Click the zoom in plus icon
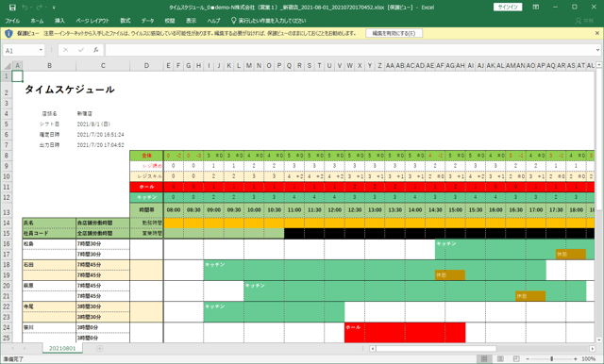This screenshot has width=604, height=364. 576,359
